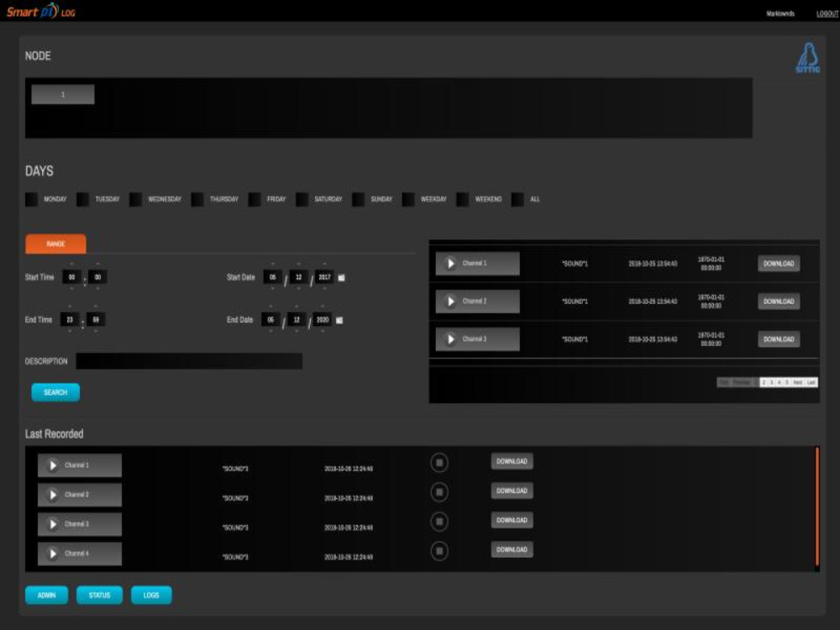Decrease the End Time minute

[96, 332]
